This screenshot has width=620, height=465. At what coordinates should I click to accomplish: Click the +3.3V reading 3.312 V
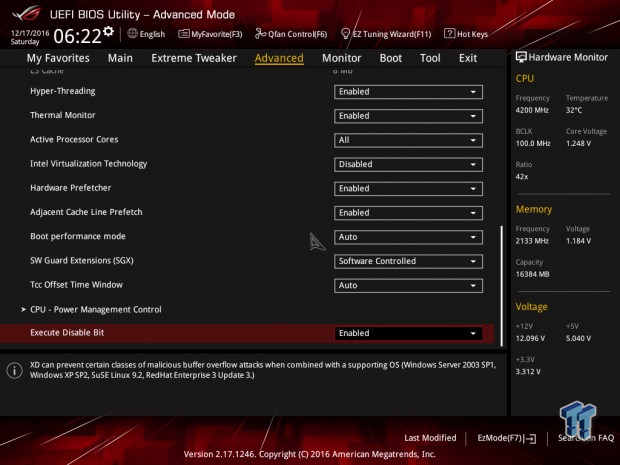[x=528, y=372]
